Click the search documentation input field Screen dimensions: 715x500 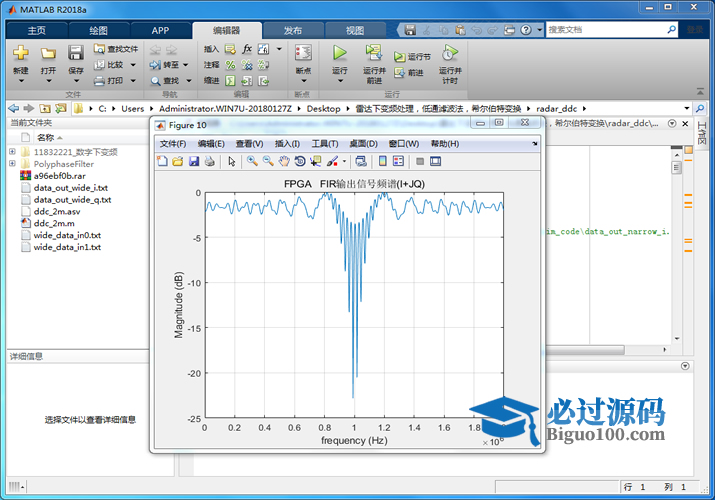[x=606, y=30]
